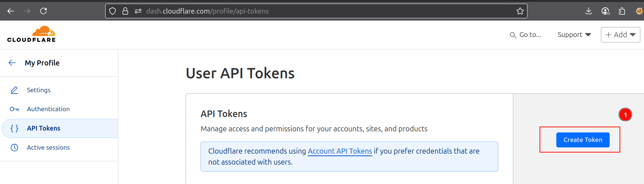Open browser downloads icon
Screen dimensions: 644x184
coord(588,11)
